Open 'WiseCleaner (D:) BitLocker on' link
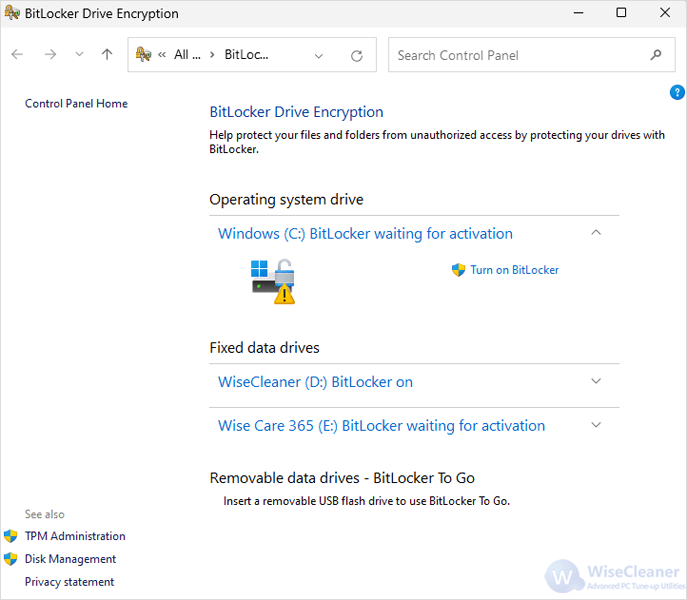The width and height of the screenshot is (687, 600). (x=315, y=382)
